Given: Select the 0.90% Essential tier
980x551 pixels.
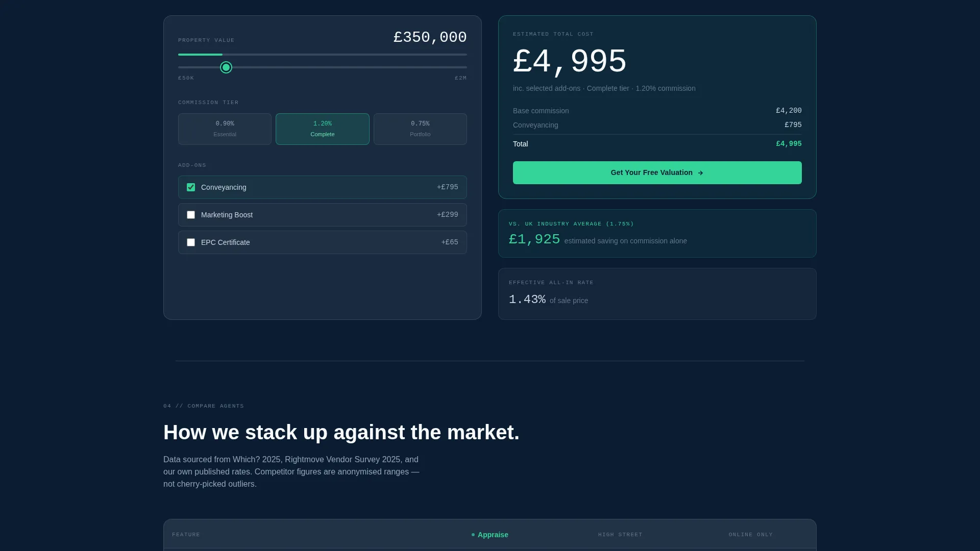Looking at the screenshot, I should 225,129.
